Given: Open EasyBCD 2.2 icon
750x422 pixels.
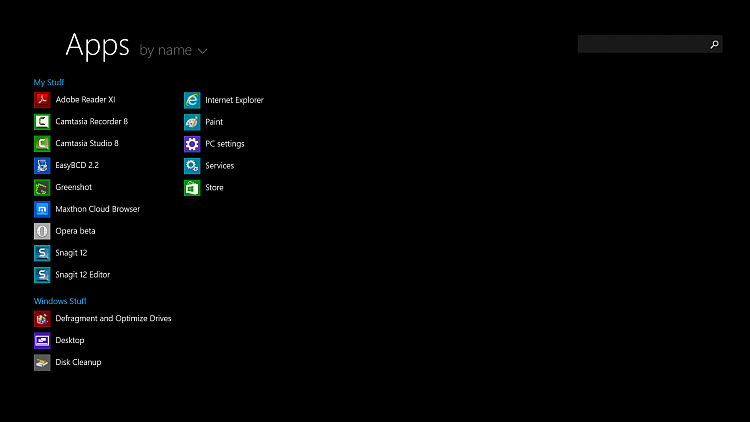Looking at the screenshot, I should click(42, 166).
